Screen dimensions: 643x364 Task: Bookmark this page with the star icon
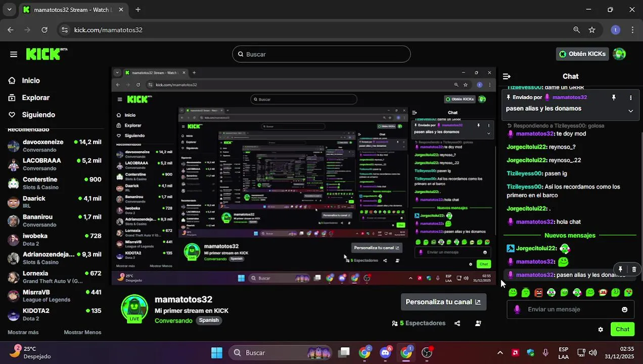pyautogui.click(x=592, y=30)
